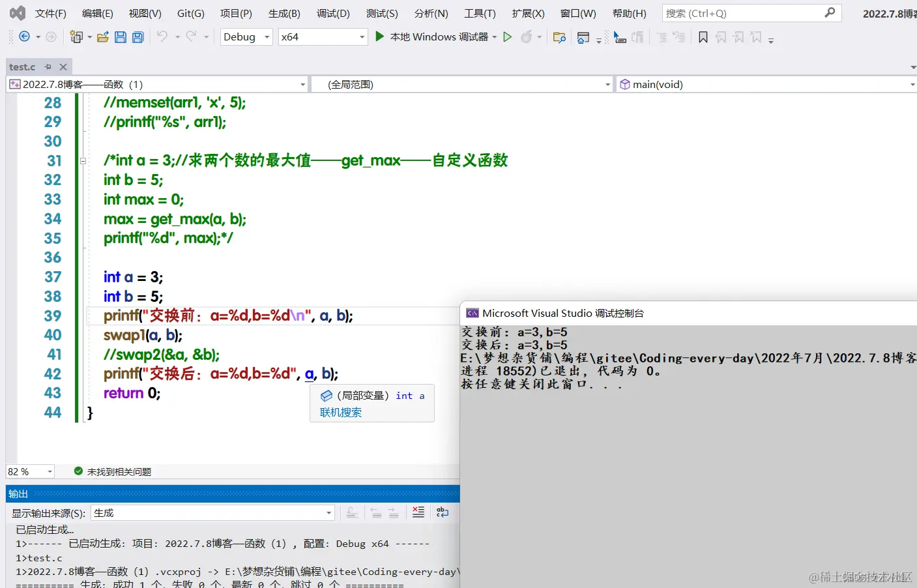The image size is (917, 588).
Task: Click the go to previous message icon in Output
Action: tap(377, 513)
